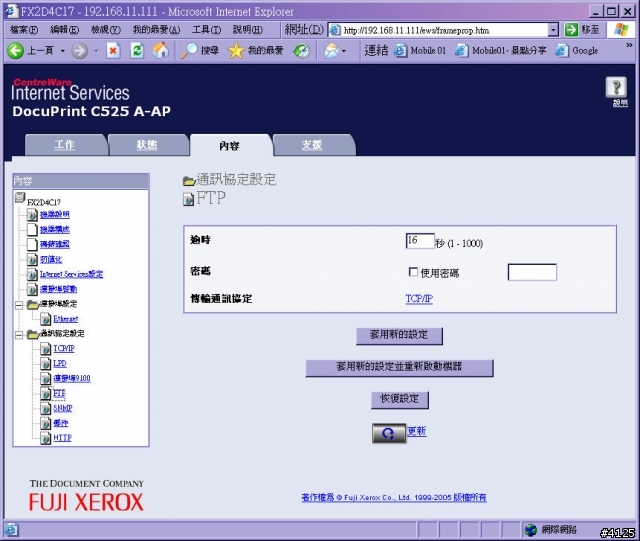Open the 說明(H) menu

tap(248, 30)
